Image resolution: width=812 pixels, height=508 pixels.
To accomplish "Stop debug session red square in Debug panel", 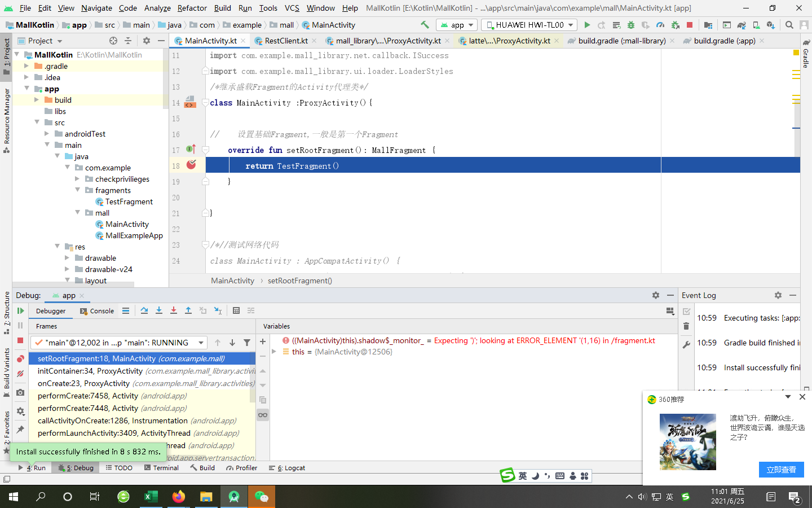I will click(x=20, y=340).
